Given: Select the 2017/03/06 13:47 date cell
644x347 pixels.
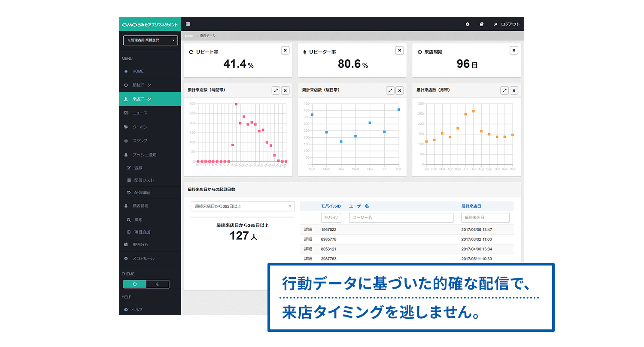Looking at the screenshot, I should coord(477,229).
